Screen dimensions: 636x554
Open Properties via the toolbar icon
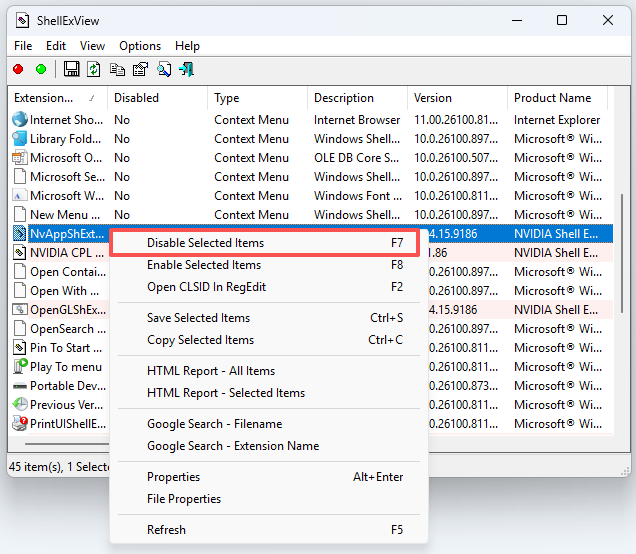pyautogui.click(x=140, y=69)
